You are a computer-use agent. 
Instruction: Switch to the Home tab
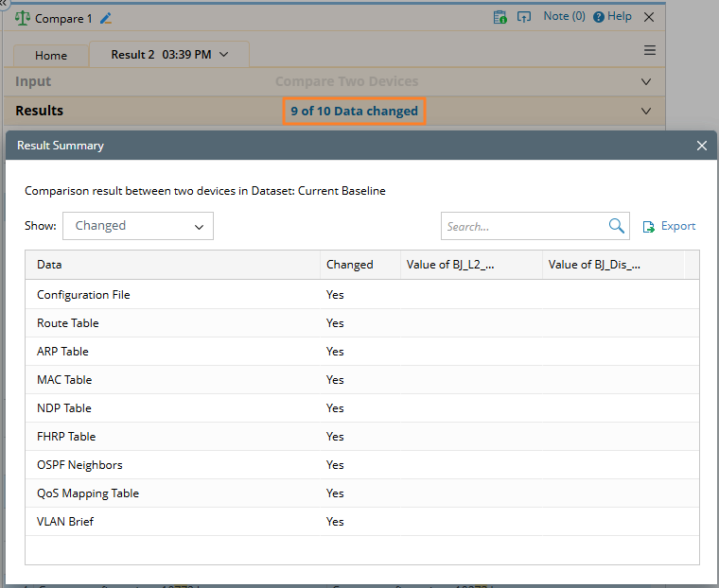51,56
